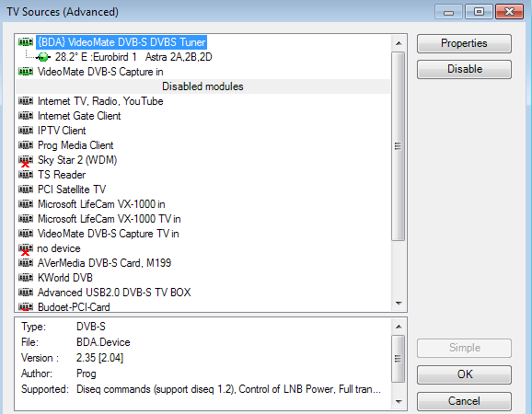Click the red-crossed icon for Sky Star 2 (WDM)
532x414 pixels.
(26, 161)
